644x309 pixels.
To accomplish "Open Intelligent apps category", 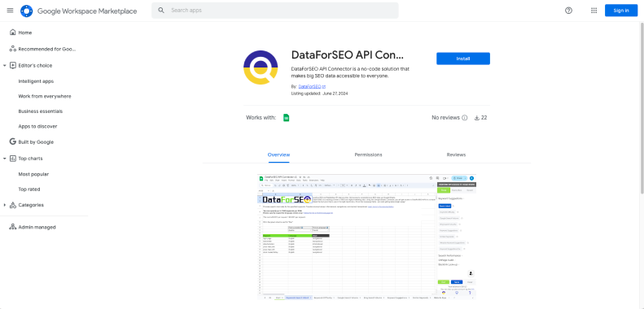I will click(36, 81).
